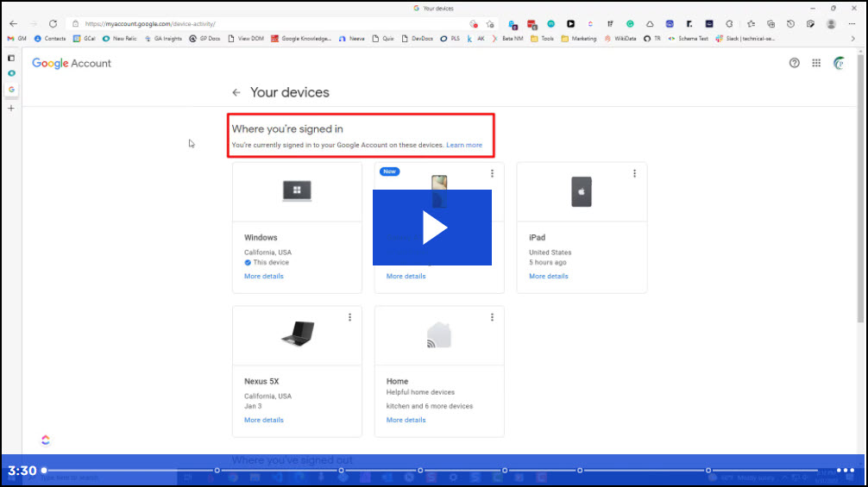Open the browser Settings and more menu
Viewport: 868px width, 487px height.
click(x=852, y=24)
